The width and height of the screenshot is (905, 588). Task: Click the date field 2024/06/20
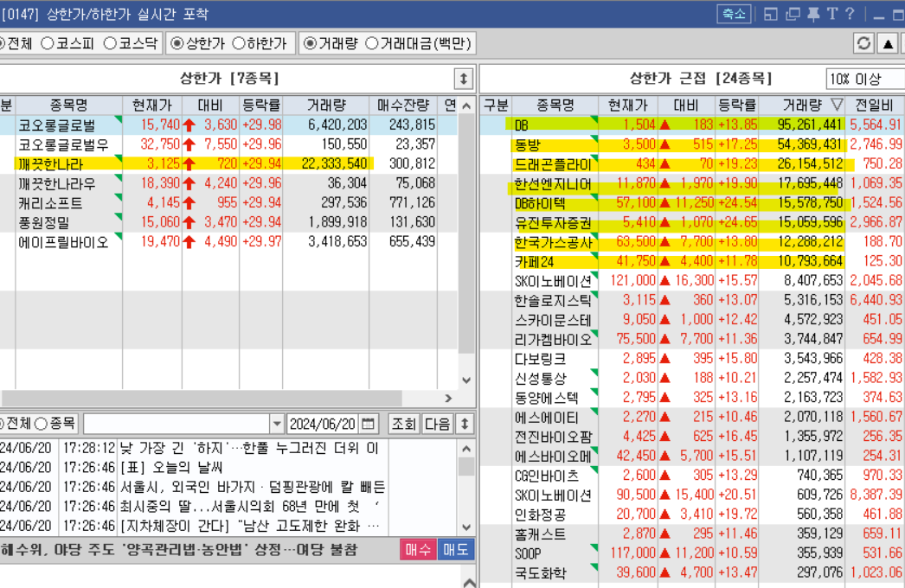pos(323,424)
